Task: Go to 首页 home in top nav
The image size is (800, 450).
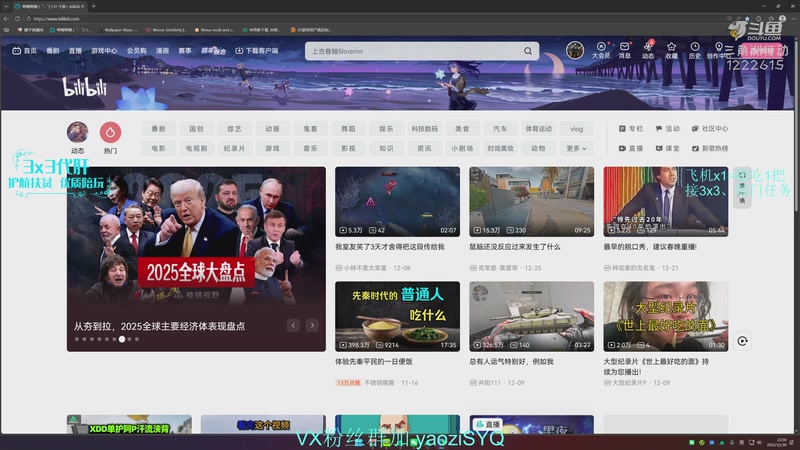Action: pos(24,51)
